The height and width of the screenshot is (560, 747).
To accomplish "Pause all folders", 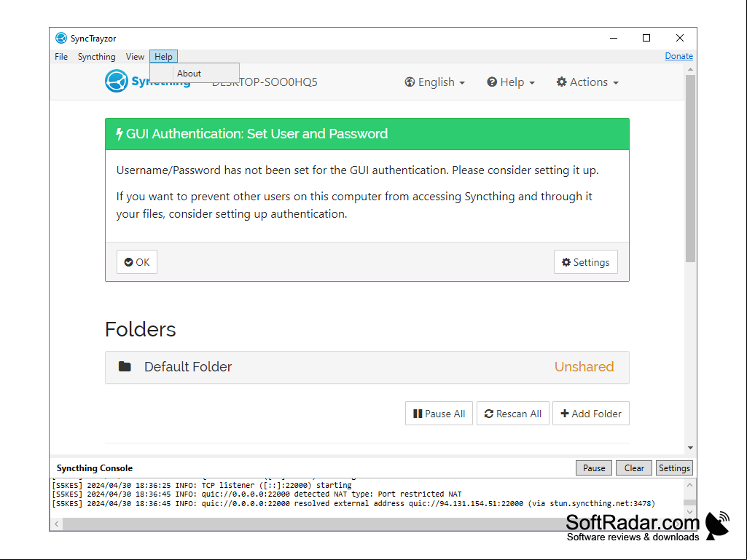I will coord(439,414).
